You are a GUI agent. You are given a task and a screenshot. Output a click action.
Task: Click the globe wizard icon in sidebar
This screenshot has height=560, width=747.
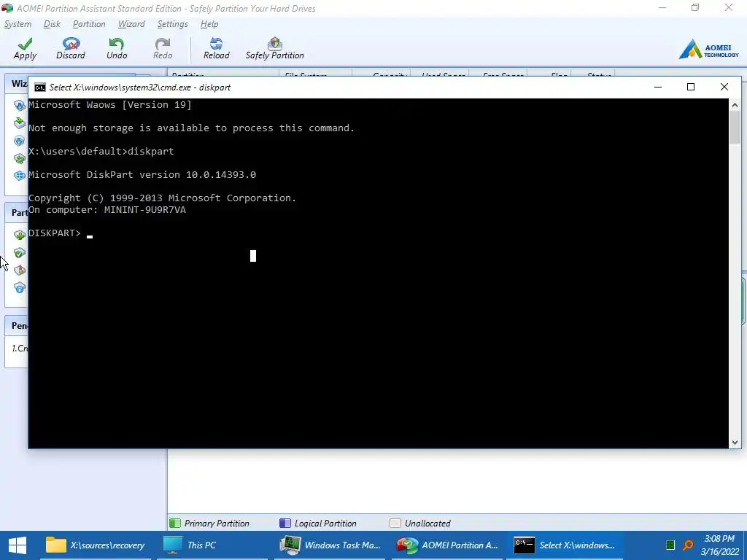(20, 175)
